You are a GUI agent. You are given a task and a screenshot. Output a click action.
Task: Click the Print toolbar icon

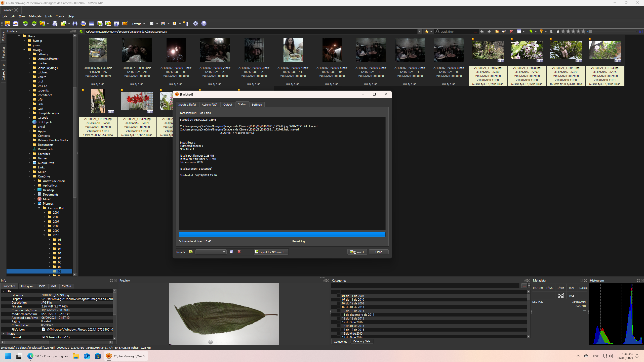coord(83,24)
